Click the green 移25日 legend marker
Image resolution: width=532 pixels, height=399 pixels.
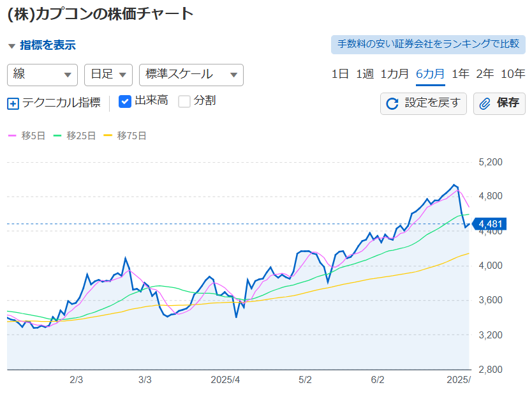point(57,135)
